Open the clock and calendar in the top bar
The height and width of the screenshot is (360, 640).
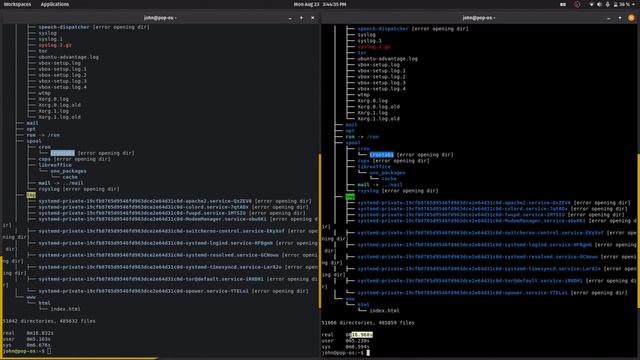coord(320,4)
